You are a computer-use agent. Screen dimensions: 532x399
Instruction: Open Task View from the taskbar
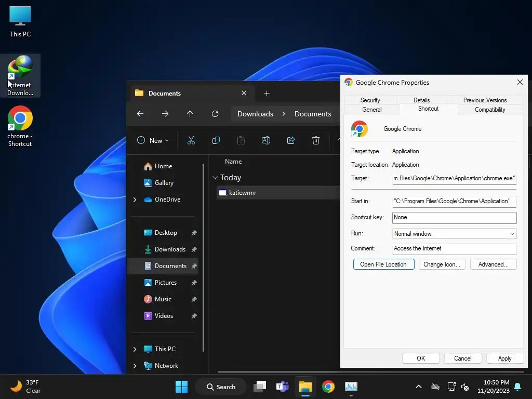260,387
